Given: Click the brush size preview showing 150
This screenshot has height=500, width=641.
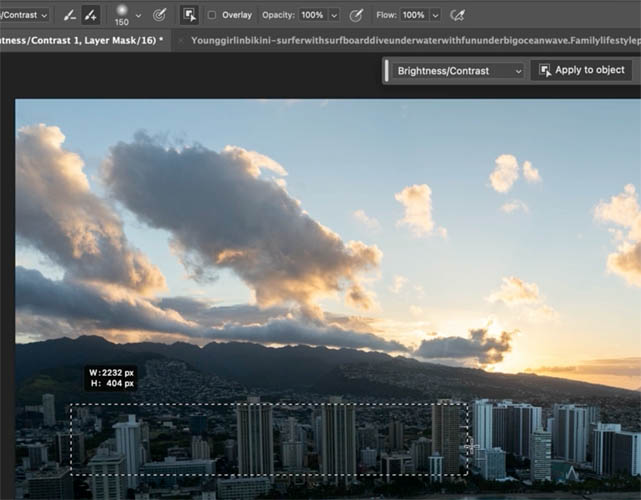Looking at the screenshot, I should (122, 14).
